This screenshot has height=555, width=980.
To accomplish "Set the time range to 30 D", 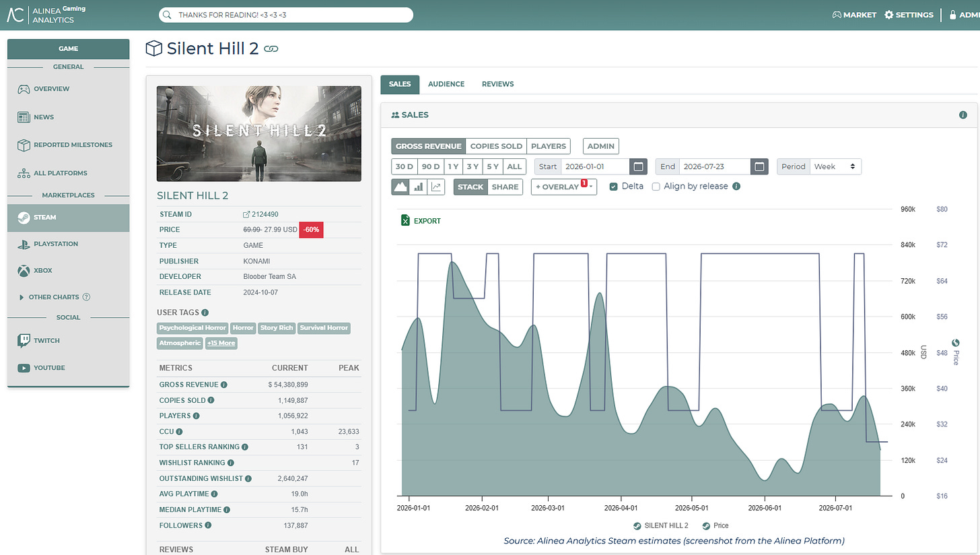I will pos(405,166).
